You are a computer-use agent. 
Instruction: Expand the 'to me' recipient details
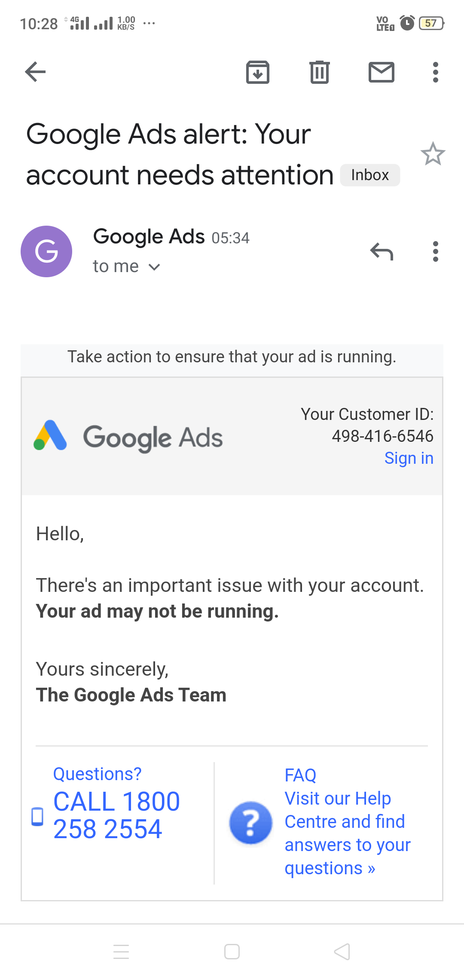127,266
